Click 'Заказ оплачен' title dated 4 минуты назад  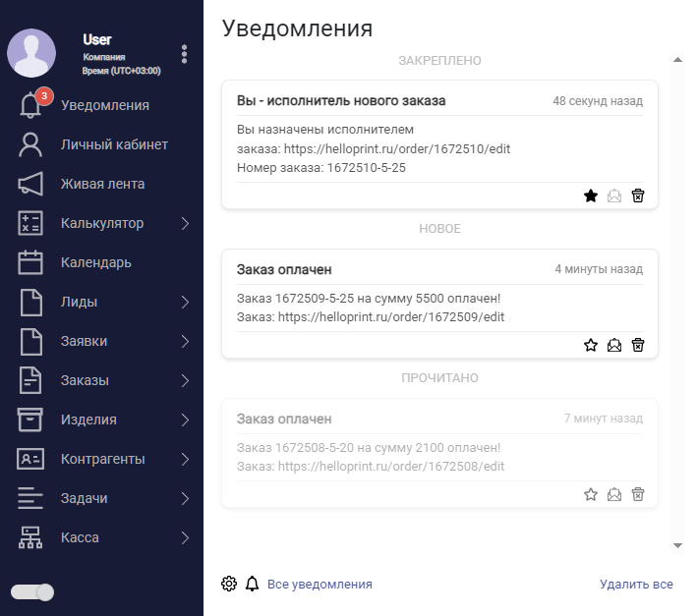[284, 269]
